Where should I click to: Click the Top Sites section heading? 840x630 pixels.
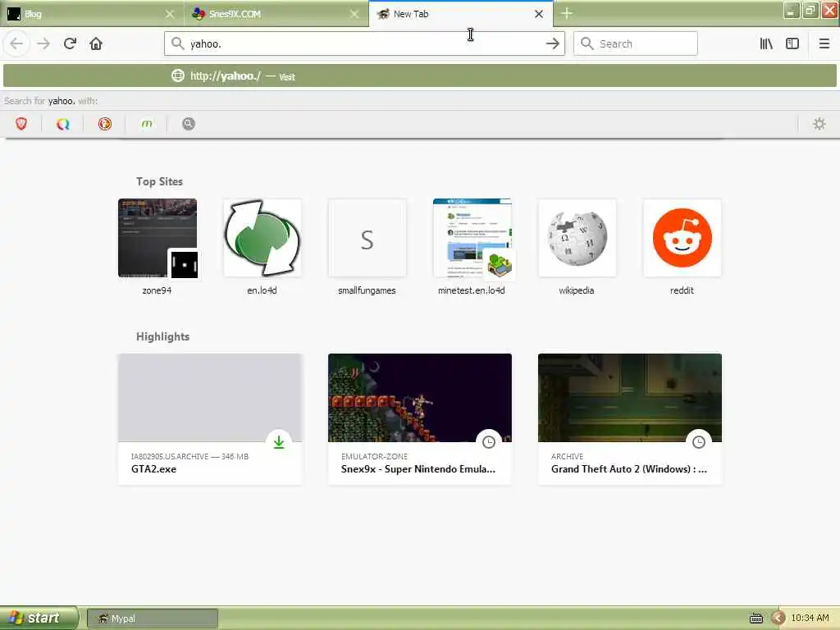coord(159,181)
